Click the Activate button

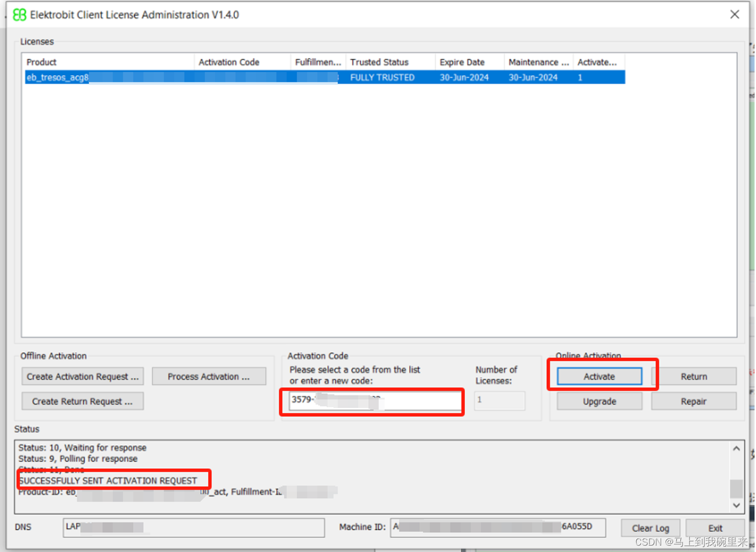[x=599, y=376]
